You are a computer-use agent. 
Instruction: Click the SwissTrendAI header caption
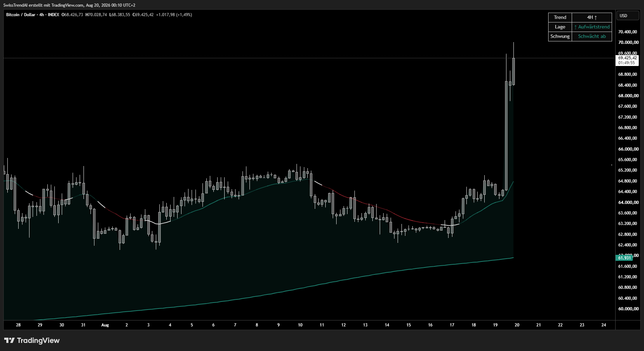tap(69, 5)
